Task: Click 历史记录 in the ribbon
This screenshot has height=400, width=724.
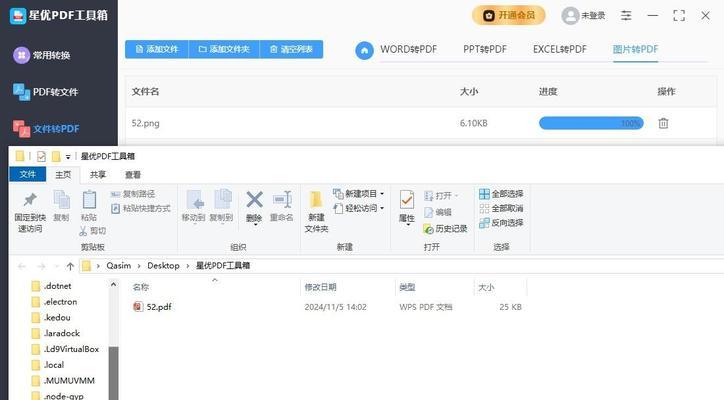Action: click(x=445, y=229)
